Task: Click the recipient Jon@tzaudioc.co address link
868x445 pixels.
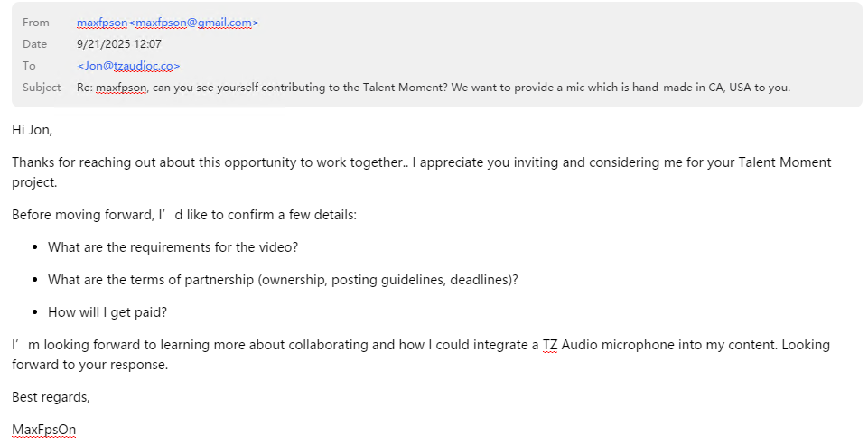Action: (x=128, y=65)
